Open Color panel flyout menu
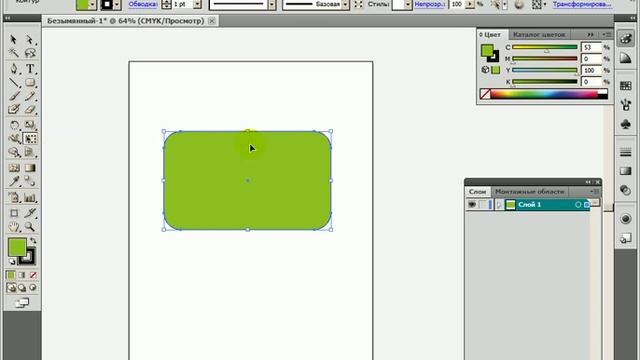This screenshot has height=360, width=640. (x=607, y=35)
